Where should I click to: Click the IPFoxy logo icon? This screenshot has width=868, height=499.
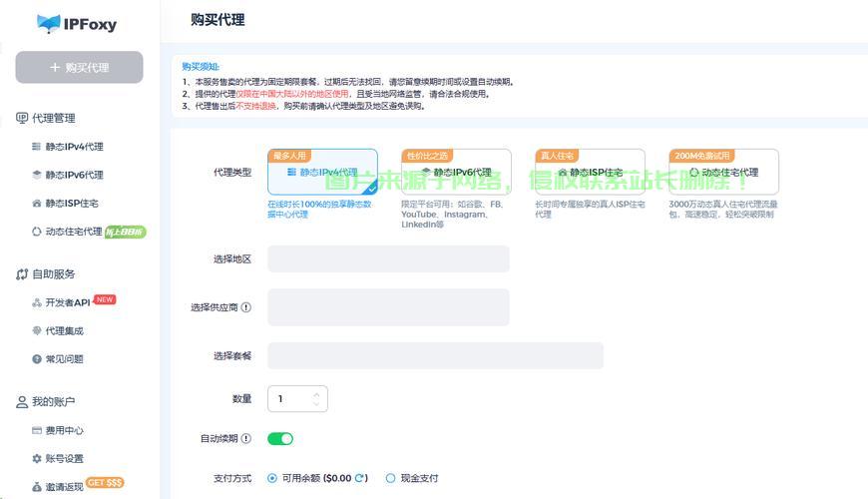[x=48, y=24]
